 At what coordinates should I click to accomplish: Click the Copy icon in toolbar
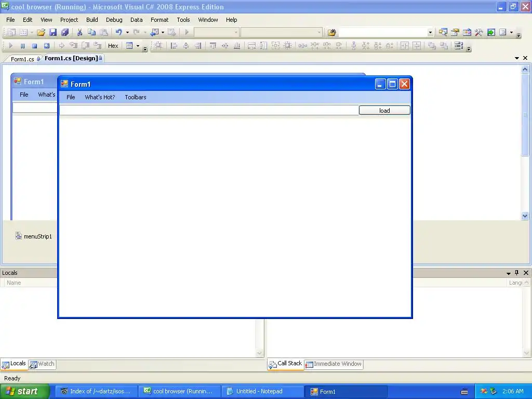tap(91, 32)
